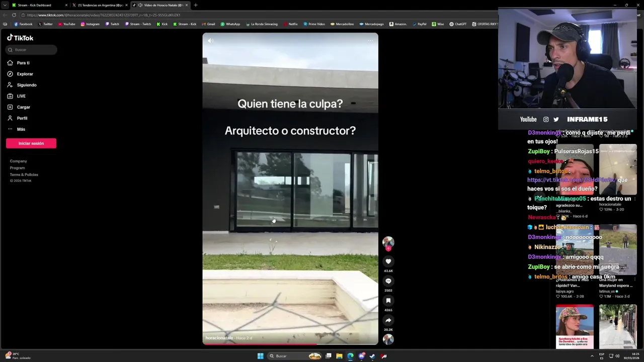Expand Más menu in sidebar

pos(21,129)
